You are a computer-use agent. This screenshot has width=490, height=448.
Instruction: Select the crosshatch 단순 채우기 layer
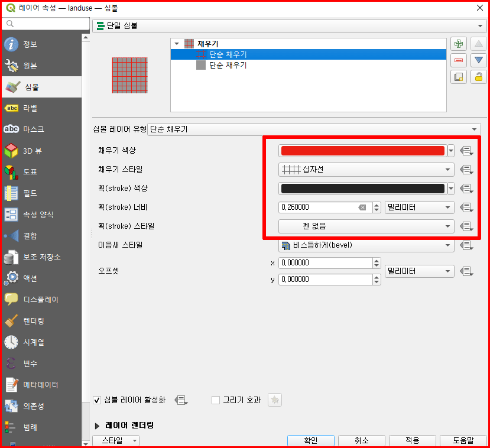click(x=309, y=55)
